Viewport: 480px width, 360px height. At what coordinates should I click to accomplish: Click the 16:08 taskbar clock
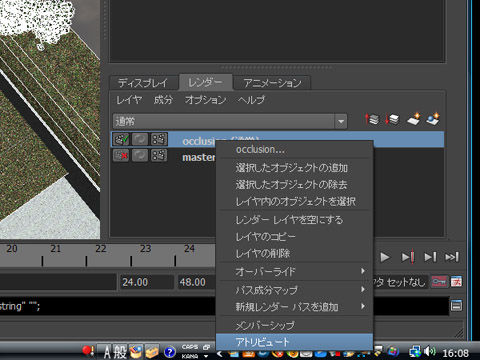coord(455,353)
